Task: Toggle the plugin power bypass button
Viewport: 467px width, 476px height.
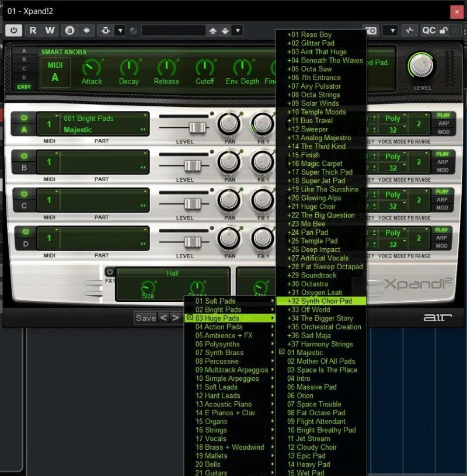Action: point(13,30)
